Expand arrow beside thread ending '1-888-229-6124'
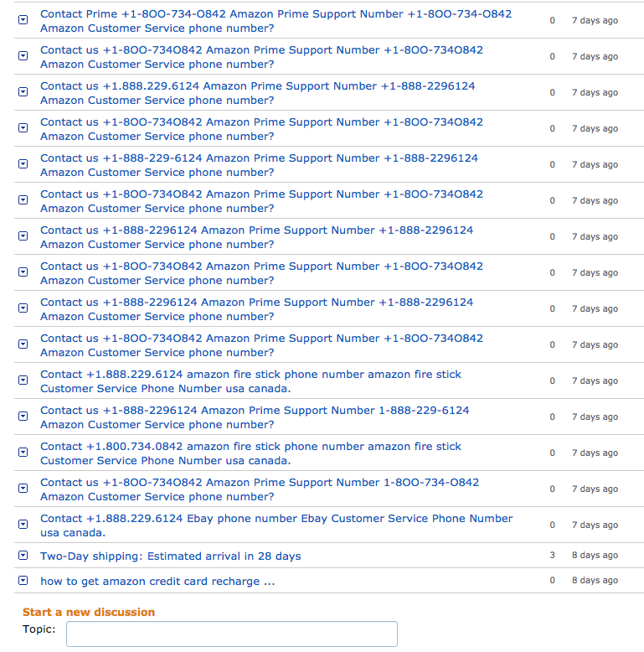Screen dimensions: 644x652 [23, 416]
